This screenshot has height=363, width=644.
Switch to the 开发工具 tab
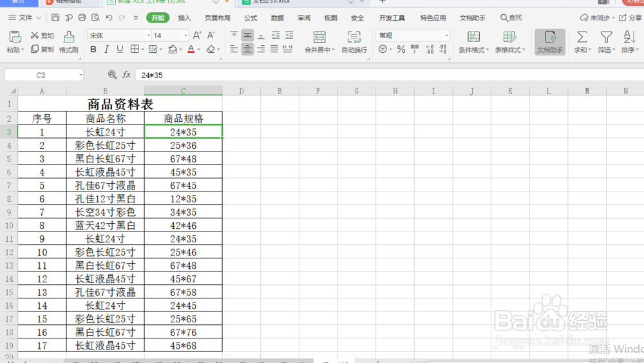(x=392, y=17)
